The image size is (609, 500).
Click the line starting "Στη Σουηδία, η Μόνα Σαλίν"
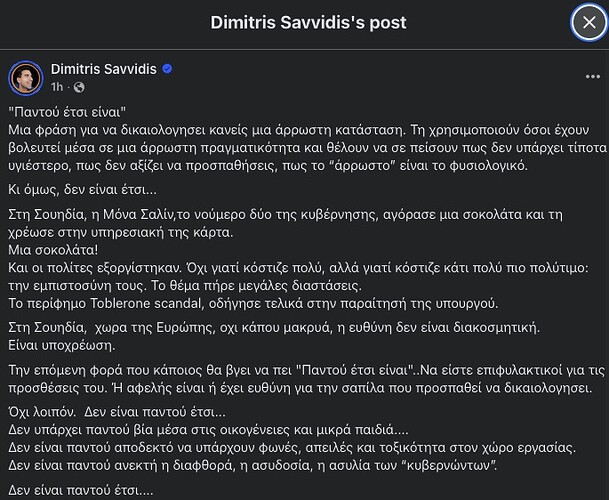pos(285,214)
